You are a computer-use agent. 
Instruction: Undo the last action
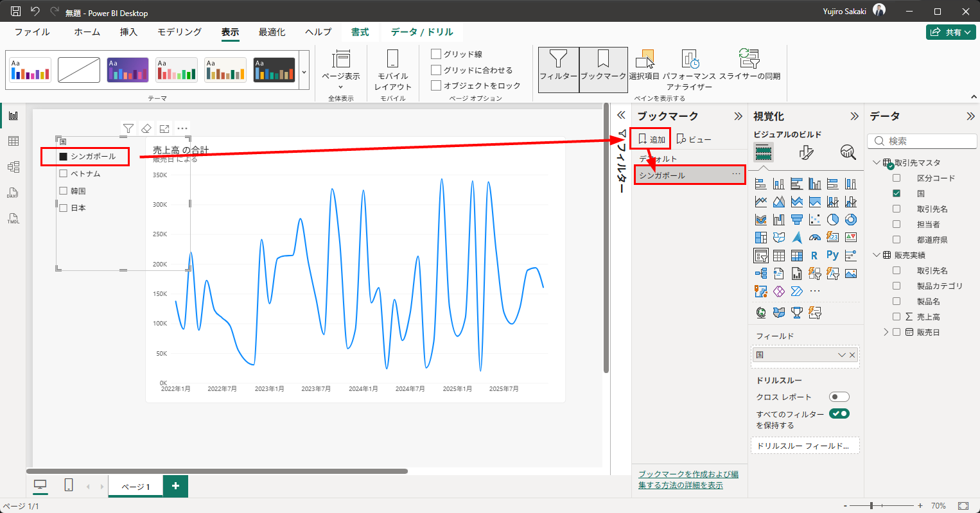coord(35,12)
